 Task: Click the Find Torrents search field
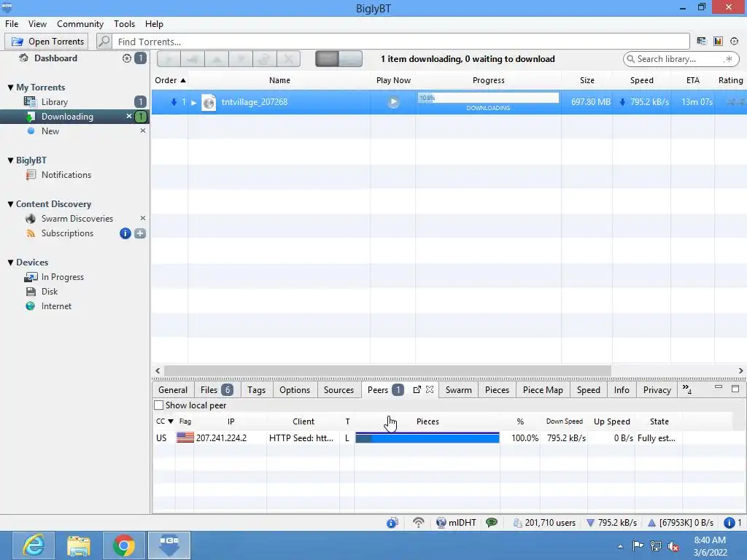[400, 42]
